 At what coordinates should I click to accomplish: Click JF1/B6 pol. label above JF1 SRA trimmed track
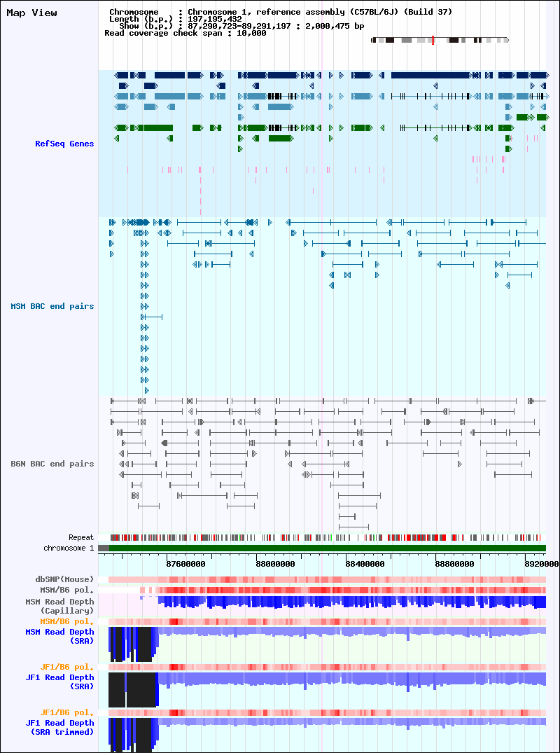pos(66,712)
